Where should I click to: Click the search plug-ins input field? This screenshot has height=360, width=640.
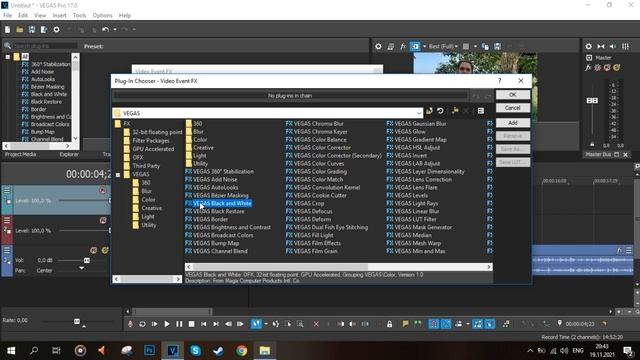pos(44,46)
